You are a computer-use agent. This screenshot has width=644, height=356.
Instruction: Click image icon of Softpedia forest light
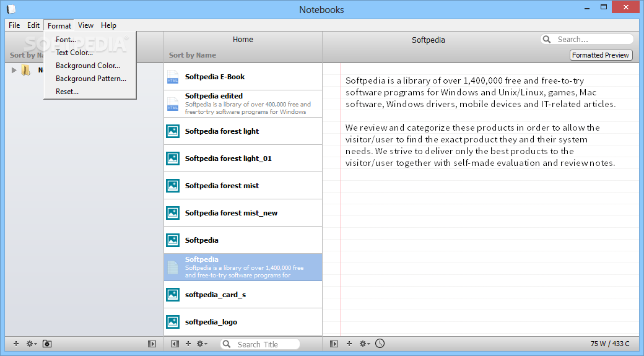point(173,131)
